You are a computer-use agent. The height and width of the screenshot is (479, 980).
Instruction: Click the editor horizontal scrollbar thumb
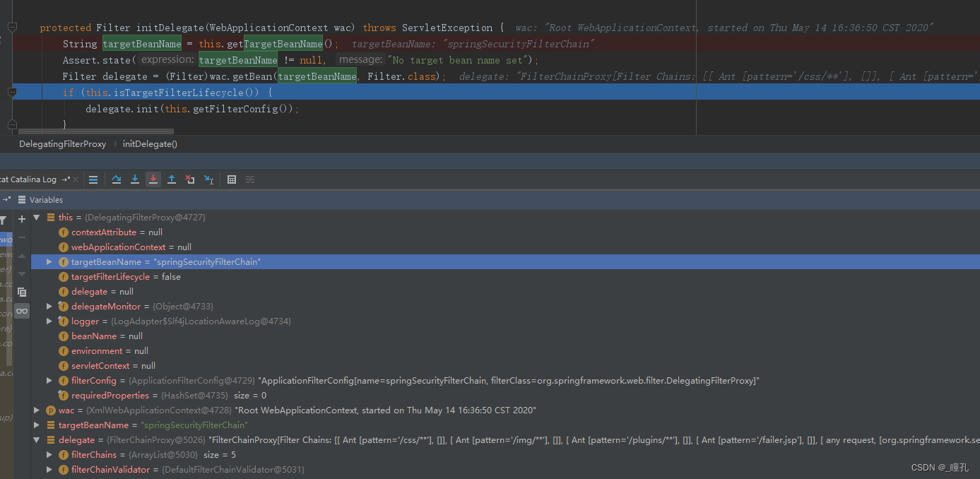96,131
